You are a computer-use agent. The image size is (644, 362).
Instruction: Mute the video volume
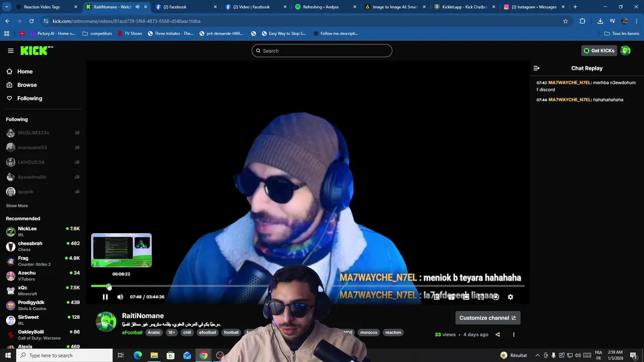click(120, 297)
